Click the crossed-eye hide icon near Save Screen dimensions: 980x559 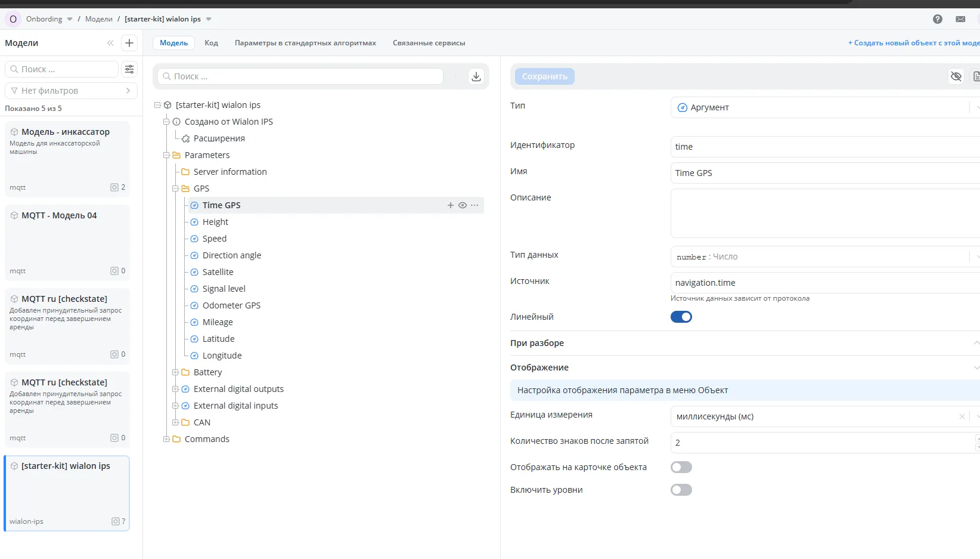tap(956, 76)
